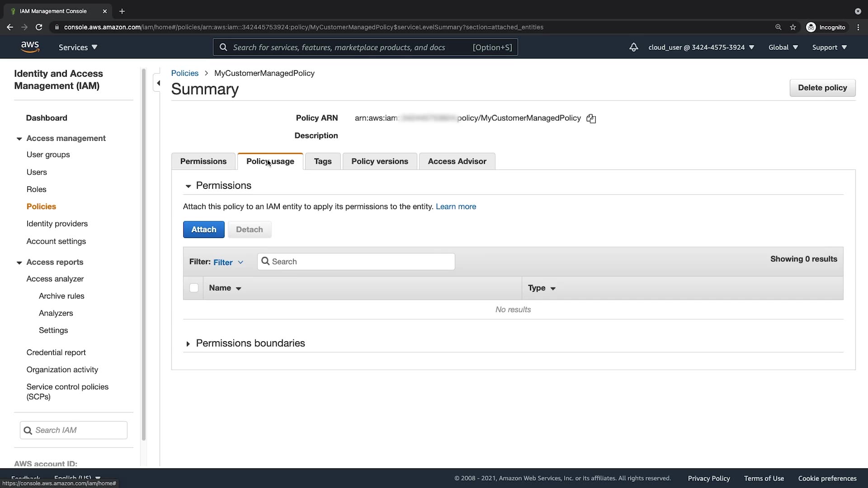
Task: Open the Learn more link
Action: 455,206
